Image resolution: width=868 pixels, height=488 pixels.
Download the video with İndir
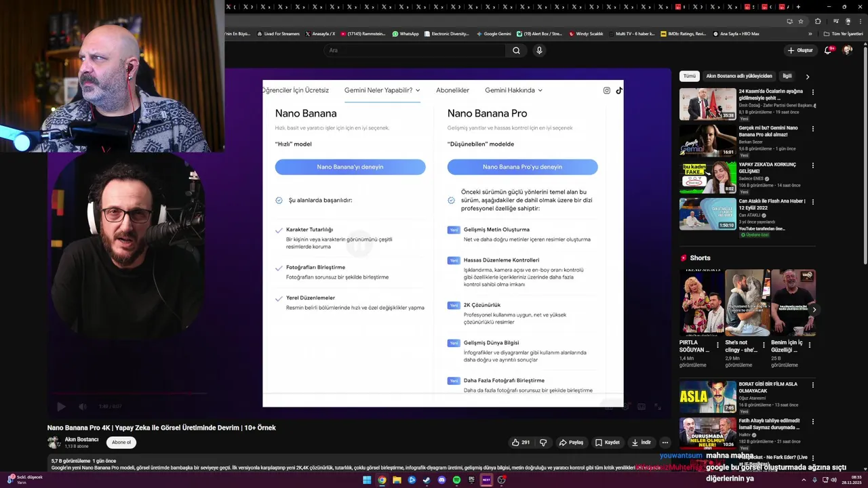click(x=641, y=443)
